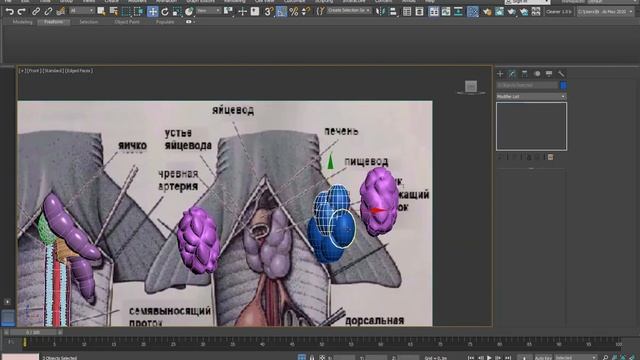
Task: Open the key filter Selected dropdown
Action: pyautogui.click(x=576, y=358)
